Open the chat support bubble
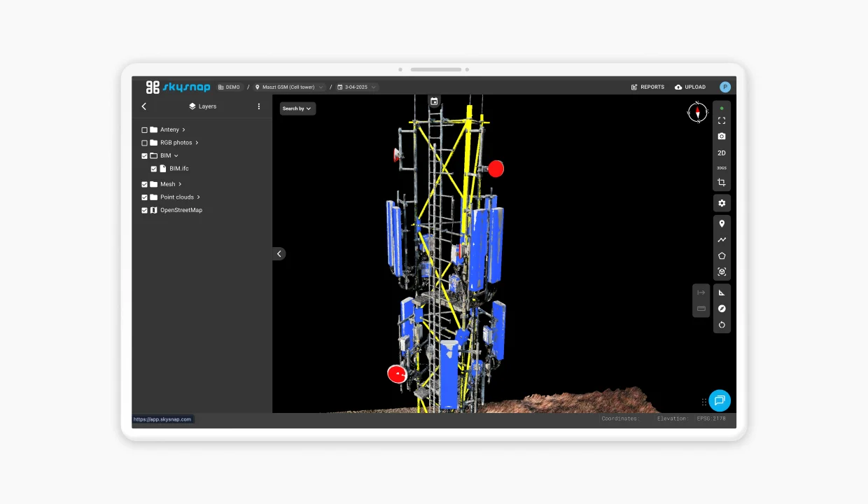 [720, 400]
